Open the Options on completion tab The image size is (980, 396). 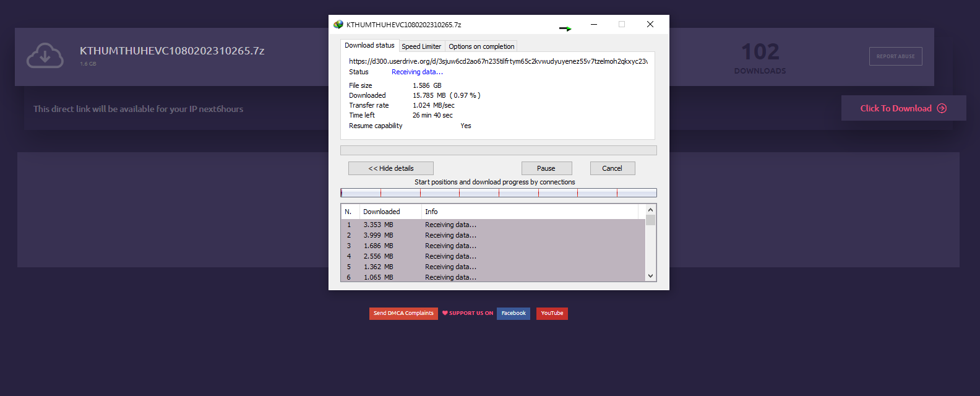point(481,46)
